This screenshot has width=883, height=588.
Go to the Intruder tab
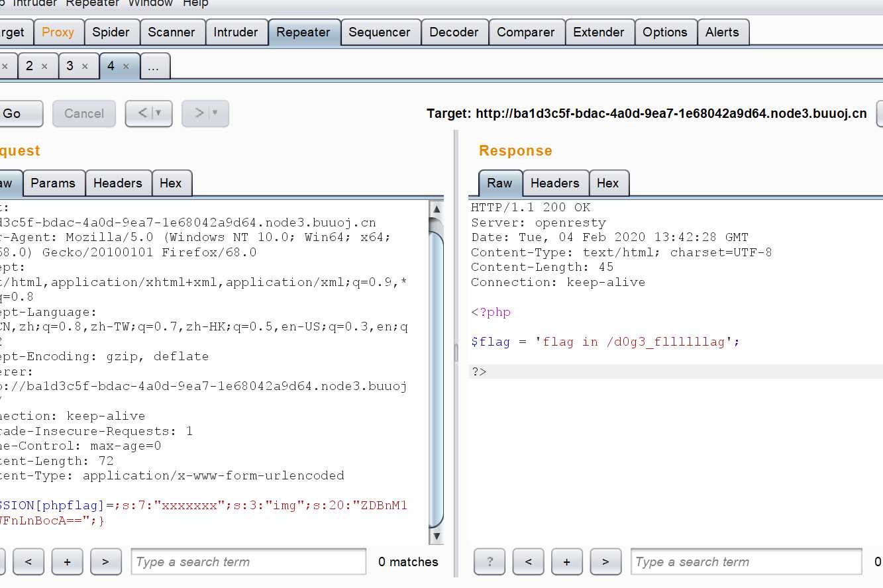pos(236,32)
